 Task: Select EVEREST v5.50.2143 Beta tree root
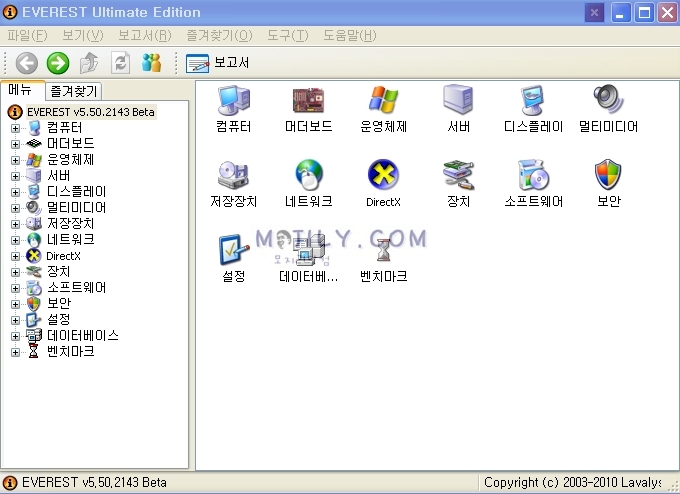(x=91, y=112)
